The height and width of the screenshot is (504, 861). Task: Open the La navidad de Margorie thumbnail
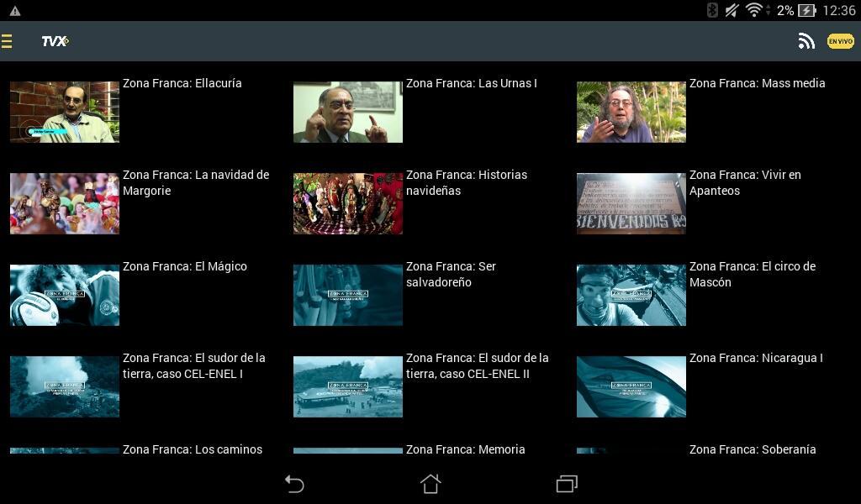click(x=65, y=203)
